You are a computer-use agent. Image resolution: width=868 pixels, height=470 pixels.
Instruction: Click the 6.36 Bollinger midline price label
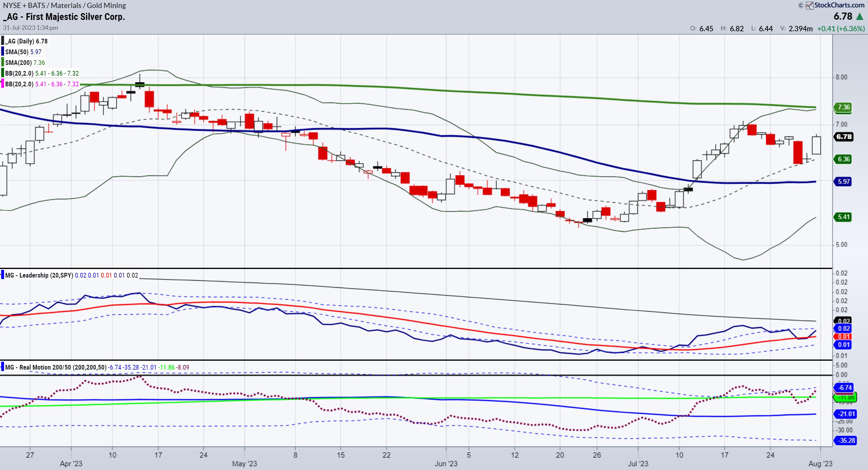(843, 159)
